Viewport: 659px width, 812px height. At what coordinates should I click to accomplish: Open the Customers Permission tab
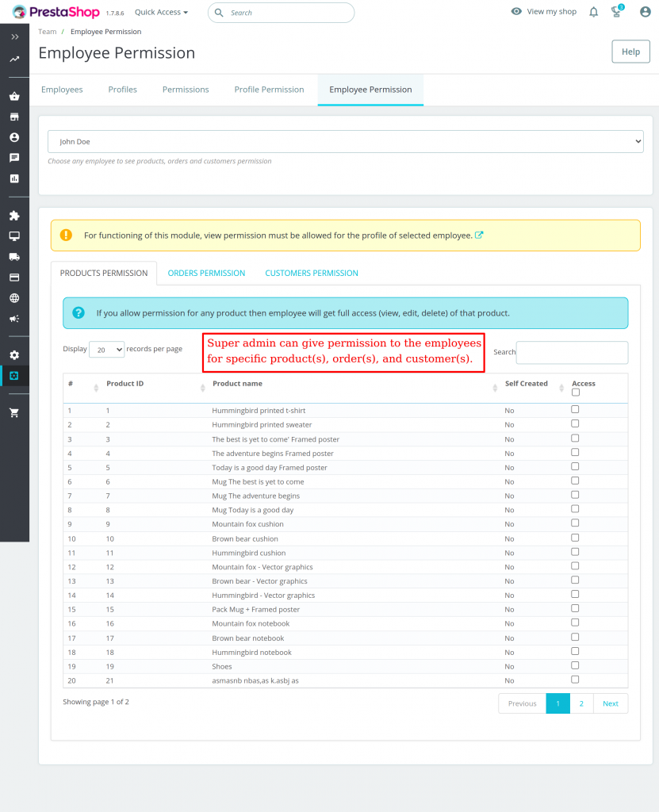tap(312, 273)
